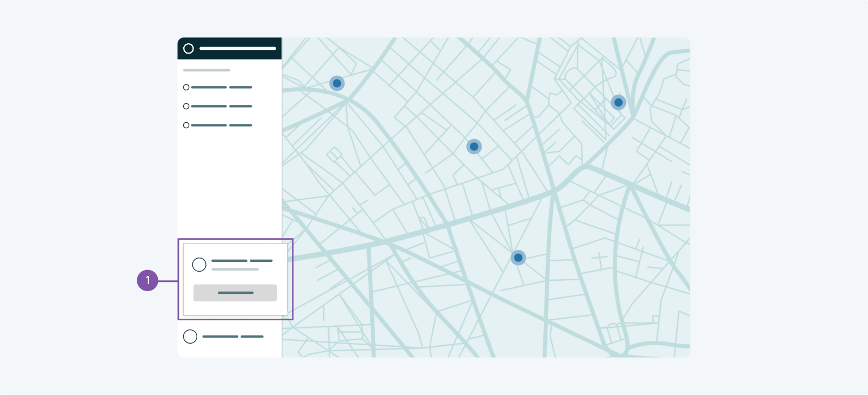Image resolution: width=868 pixels, height=395 pixels.
Task: Click the purple annotation badge numbered 1
Action: pos(148,280)
